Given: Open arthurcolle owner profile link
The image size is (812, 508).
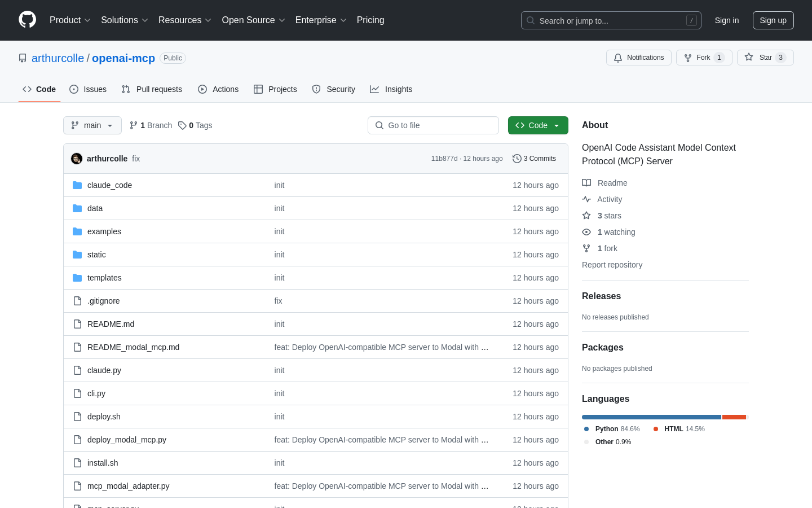Looking at the screenshot, I should point(58,58).
